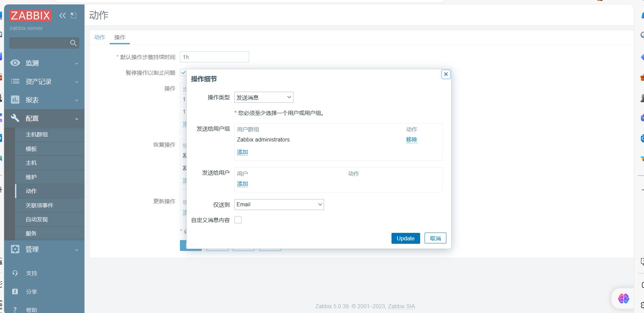
Task: Click the default step duration field 1h
Action: pos(214,57)
